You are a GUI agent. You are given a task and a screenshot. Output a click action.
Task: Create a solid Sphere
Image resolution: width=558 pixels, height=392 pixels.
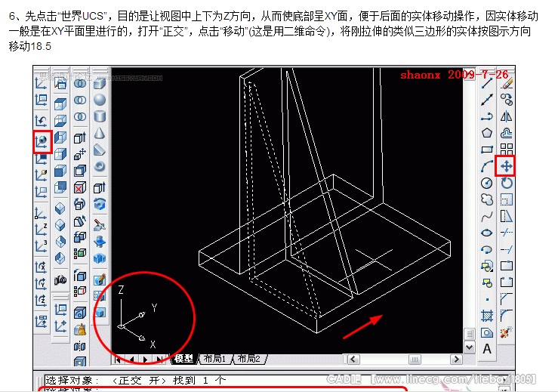click(100, 100)
